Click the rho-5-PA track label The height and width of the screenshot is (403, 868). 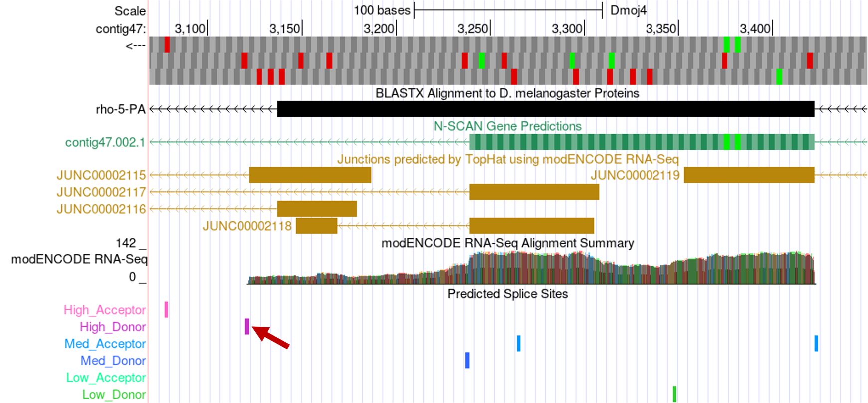[120, 109]
